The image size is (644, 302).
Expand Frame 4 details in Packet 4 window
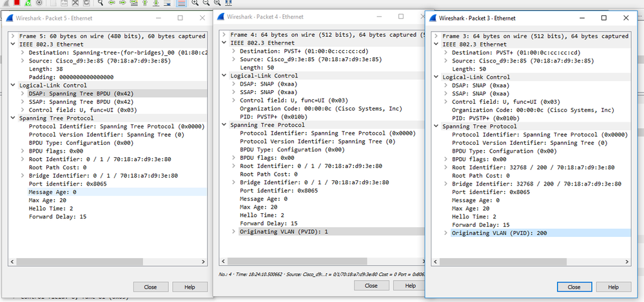(224, 35)
